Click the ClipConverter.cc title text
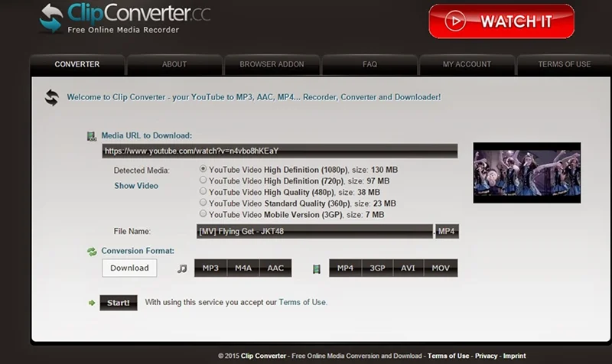The image size is (612, 364). pos(139,13)
